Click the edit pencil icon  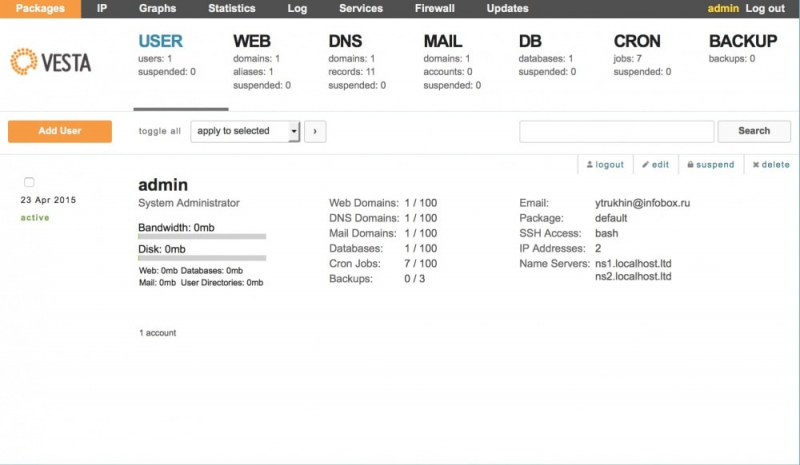(646, 165)
